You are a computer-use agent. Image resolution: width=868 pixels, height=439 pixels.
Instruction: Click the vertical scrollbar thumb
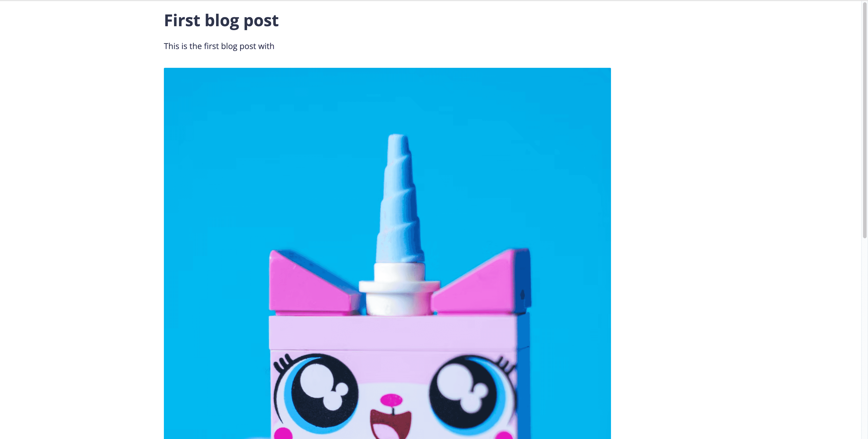coord(865,120)
